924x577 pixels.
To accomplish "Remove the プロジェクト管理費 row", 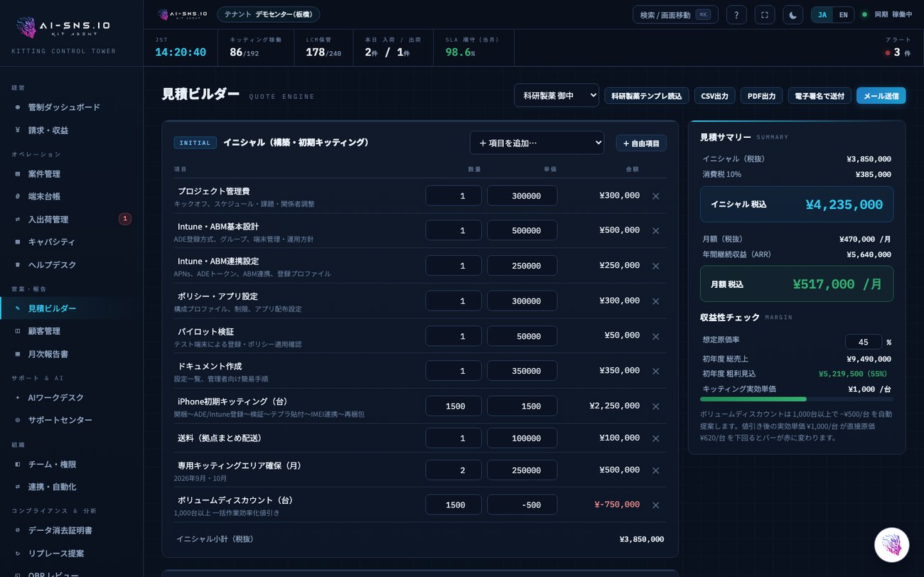I will [x=656, y=196].
